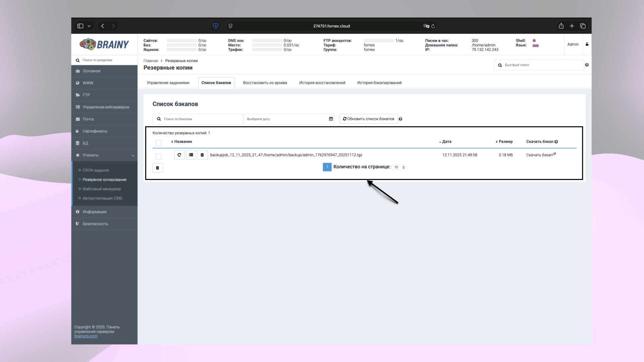Image resolution: width=644 pixels, height=362 pixels.
Task: Click the list details icon in backup row
Action: point(191,155)
